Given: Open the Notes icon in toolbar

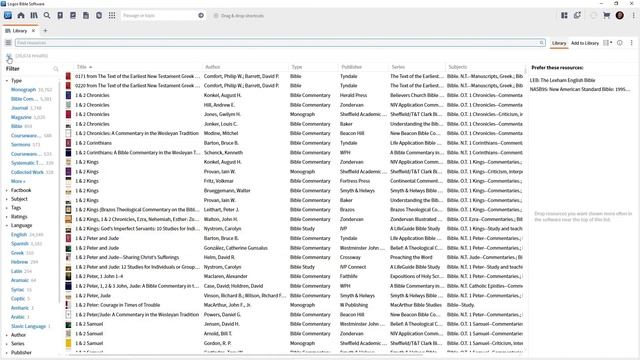Looking at the screenshot, I should pos(73,16).
